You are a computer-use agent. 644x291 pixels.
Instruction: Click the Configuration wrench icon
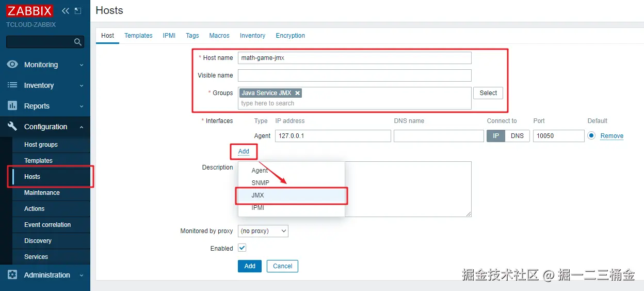[x=13, y=127]
